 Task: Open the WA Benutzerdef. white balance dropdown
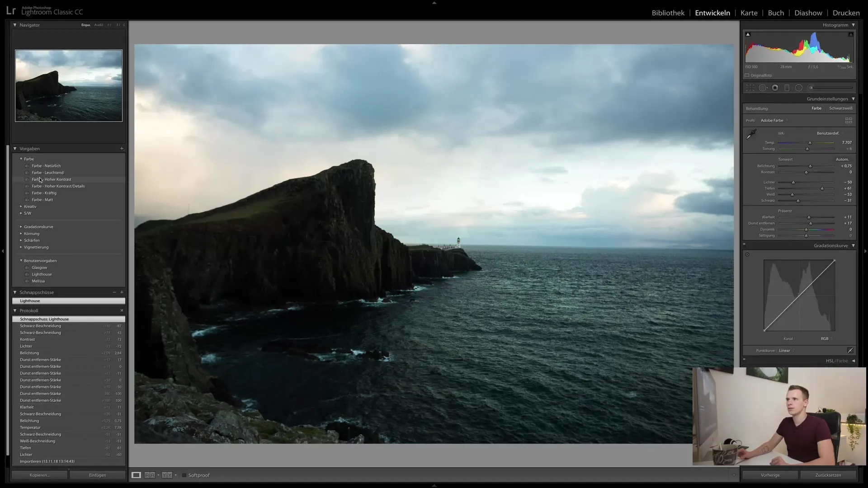point(830,133)
